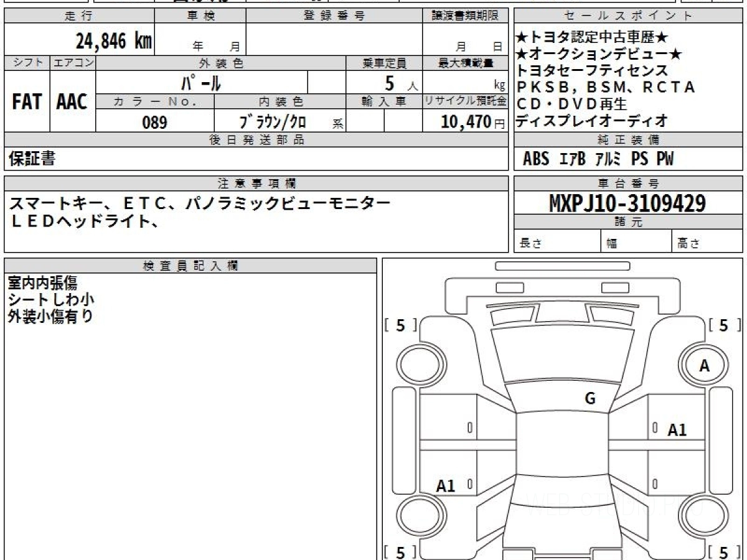Click the 車検 header cell
This screenshot has height=560, width=747.
click(x=200, y=16)
